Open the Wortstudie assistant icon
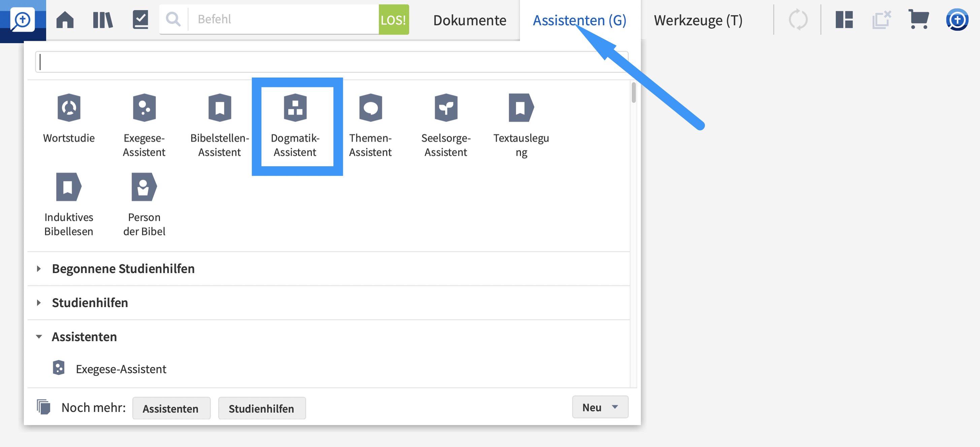The width and height of the screenshot is (980, 447). pyautogui.click(x=69, y=108)
